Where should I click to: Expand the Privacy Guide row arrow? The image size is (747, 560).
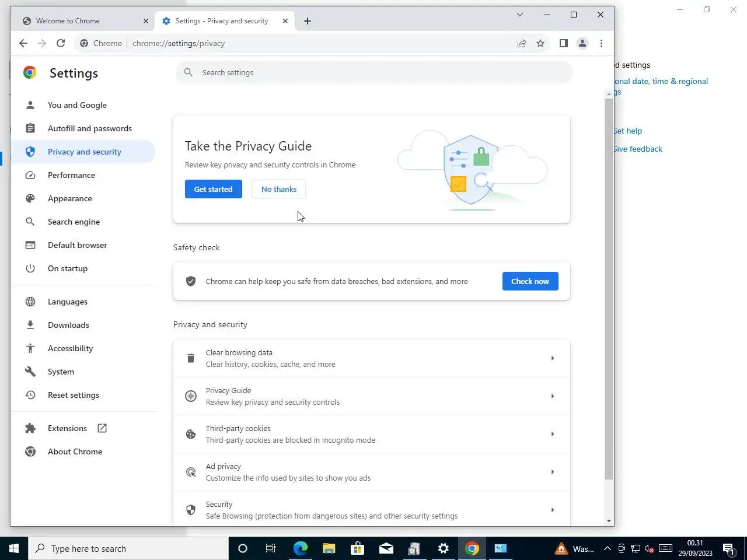click(x=552, y=396)
